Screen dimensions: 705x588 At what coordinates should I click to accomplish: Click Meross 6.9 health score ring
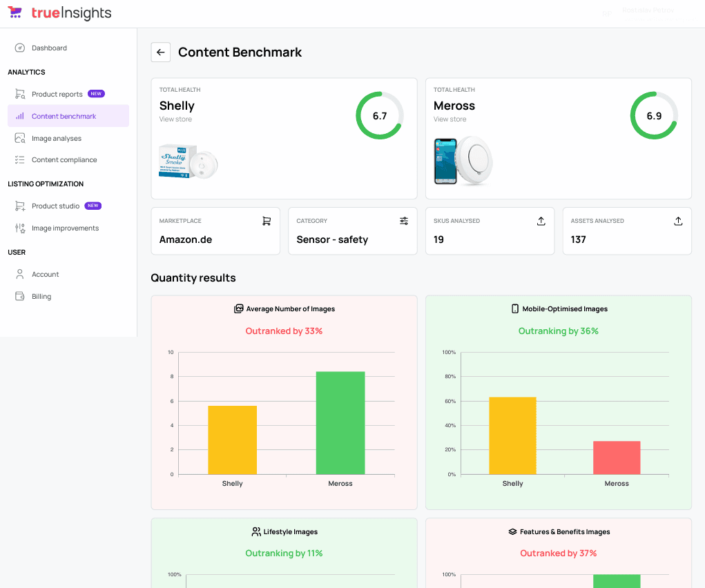pyautogui.click(x=654, y=115)
